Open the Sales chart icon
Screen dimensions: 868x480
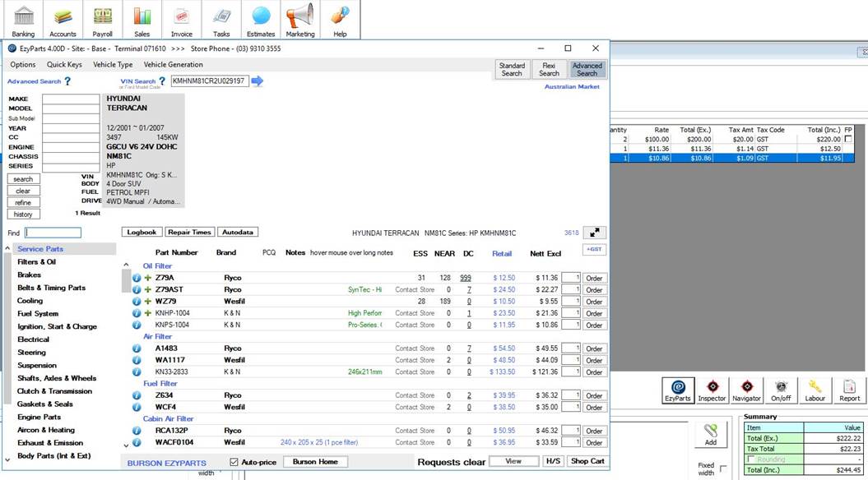tap(142, 20)
